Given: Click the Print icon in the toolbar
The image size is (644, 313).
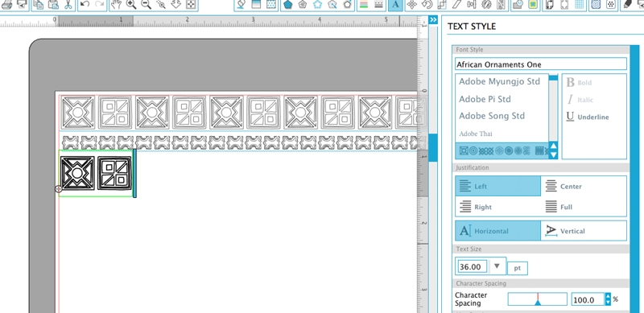Looking at the screenshot, I should pos(7,5).
